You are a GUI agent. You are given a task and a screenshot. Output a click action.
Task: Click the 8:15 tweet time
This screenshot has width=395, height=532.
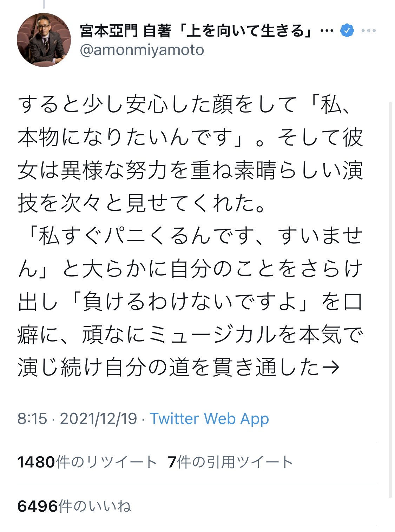tap(32, 418)
